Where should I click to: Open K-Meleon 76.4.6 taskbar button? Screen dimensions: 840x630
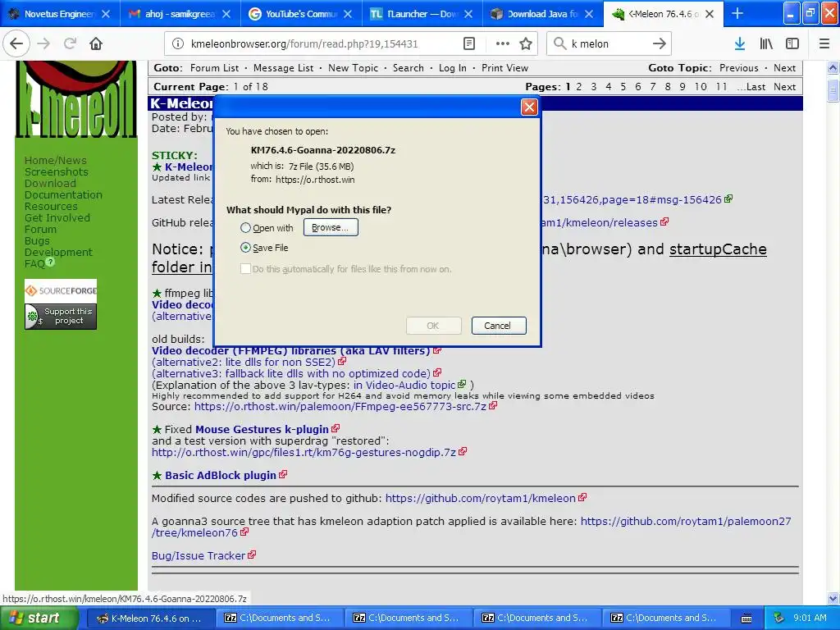click(x=151, y=619)
